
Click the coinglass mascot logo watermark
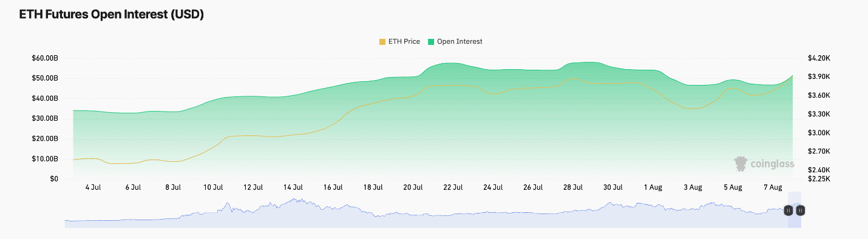(741, 164)
